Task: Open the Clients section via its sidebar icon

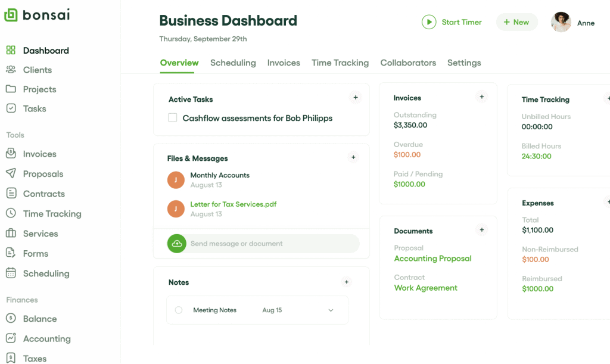Action: pos(11,70)
